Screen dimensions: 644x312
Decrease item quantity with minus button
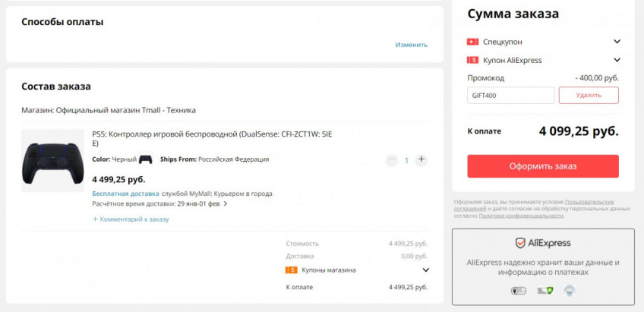(392, 160)
